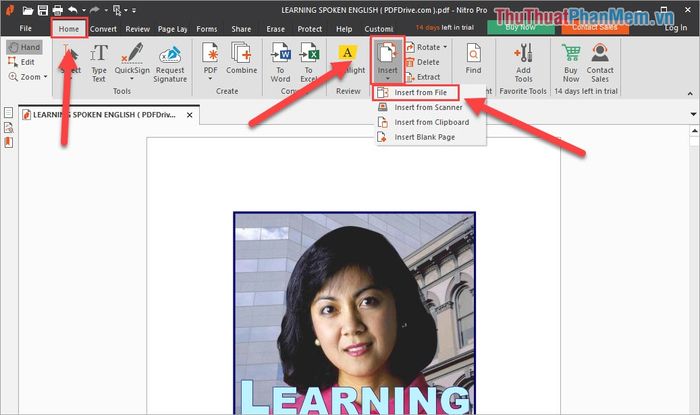
Task: Click the Open folder icon in quick access toolbar
Action: [28, 10]
